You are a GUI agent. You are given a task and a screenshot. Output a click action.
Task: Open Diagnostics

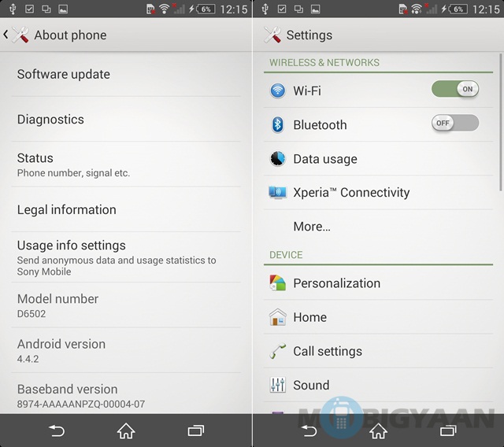pyautogui.click(x=126, y=119)
